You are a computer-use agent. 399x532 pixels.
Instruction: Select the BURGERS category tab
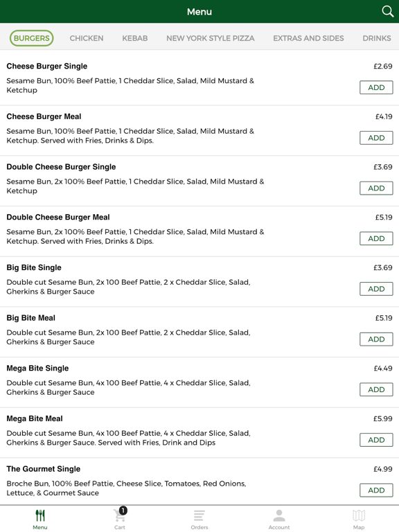pyautogui.click(x=32, y=38)
